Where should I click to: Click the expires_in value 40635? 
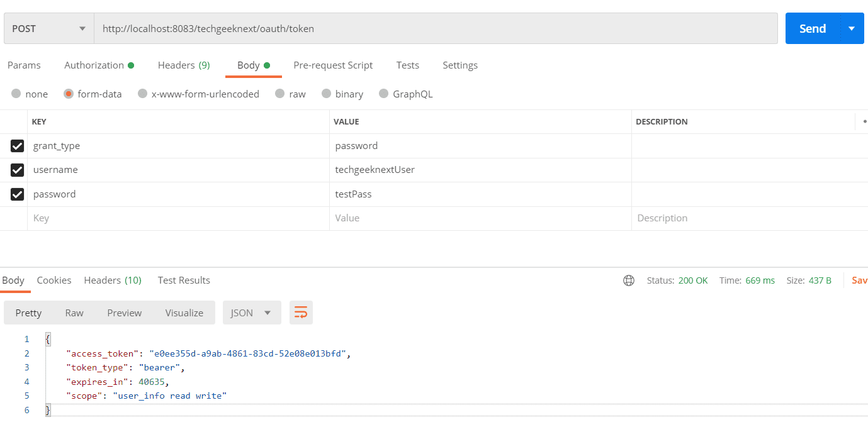152,382
